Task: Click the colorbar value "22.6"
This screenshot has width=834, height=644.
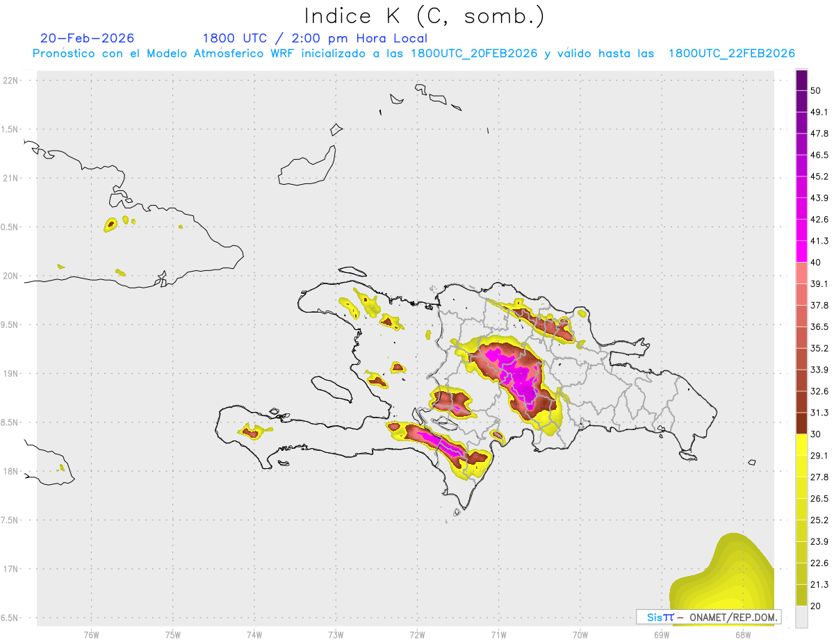Action: pyautogui.click(x=820, y=563)
